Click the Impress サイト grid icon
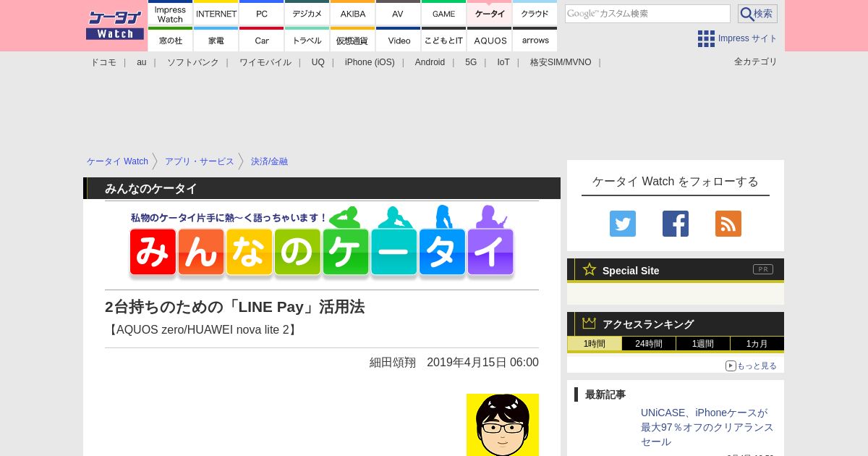Viewport: 868px width, 456px height. pos(706,38)
